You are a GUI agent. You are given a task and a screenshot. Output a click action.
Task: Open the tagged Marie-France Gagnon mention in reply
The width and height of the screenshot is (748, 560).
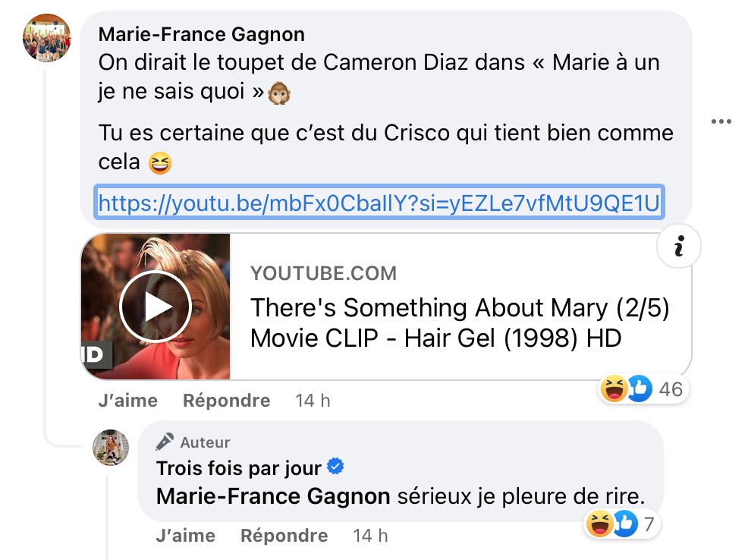(273, 496)
